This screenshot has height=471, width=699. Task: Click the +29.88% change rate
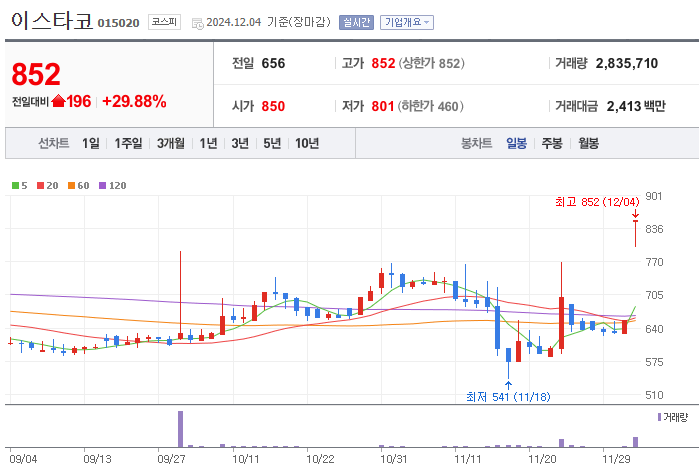(x=134, y=101)
